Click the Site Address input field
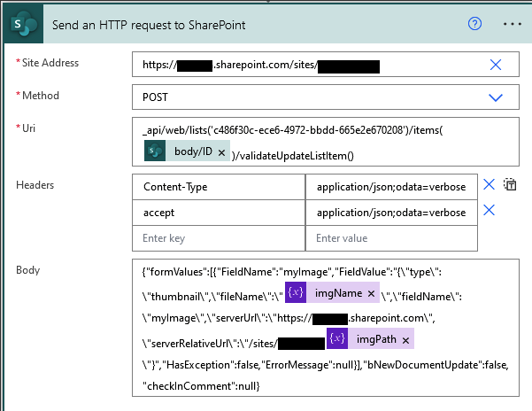Viewport: 532px width, 411px height. (326, 64)
